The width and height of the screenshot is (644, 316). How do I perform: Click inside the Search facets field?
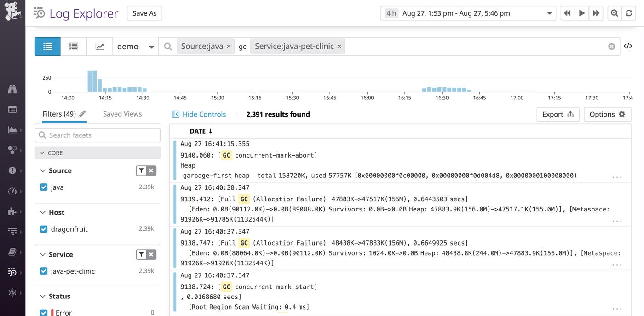coord(98,135)
